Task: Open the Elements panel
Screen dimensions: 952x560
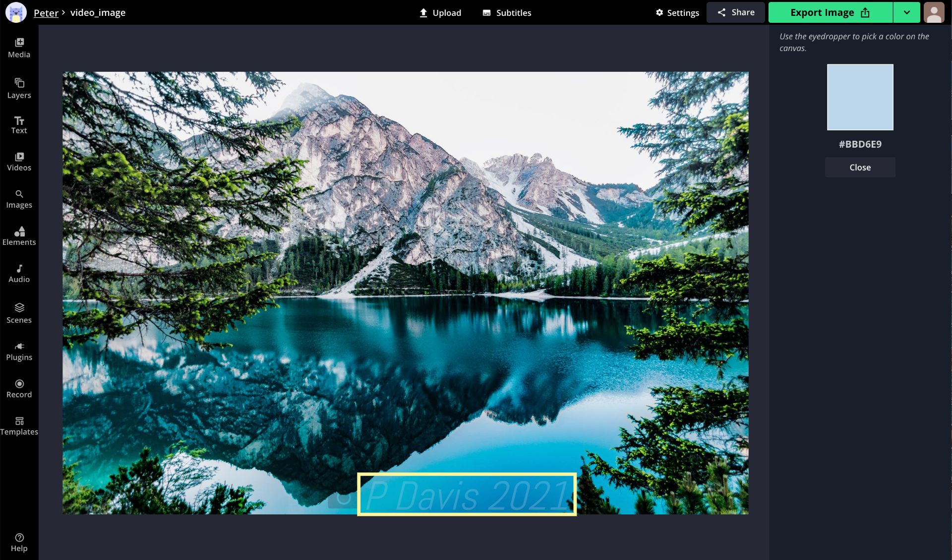Action: tap(19, 236)
